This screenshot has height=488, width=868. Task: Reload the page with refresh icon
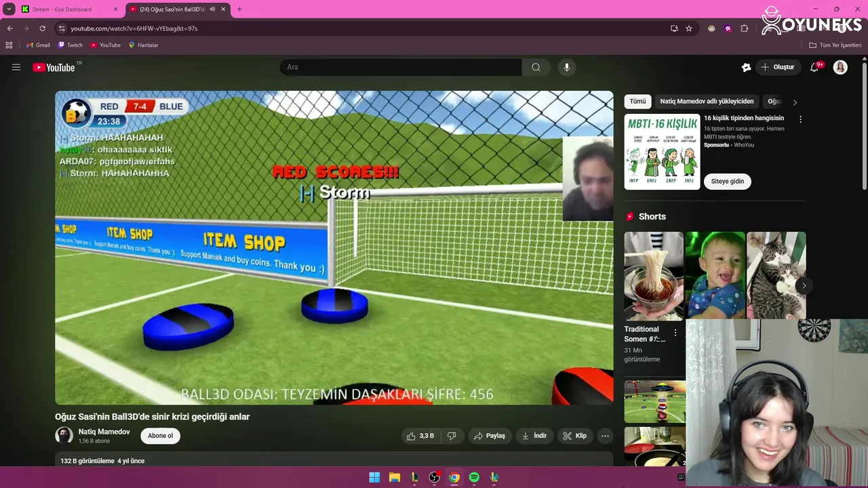tap(42, 28)
